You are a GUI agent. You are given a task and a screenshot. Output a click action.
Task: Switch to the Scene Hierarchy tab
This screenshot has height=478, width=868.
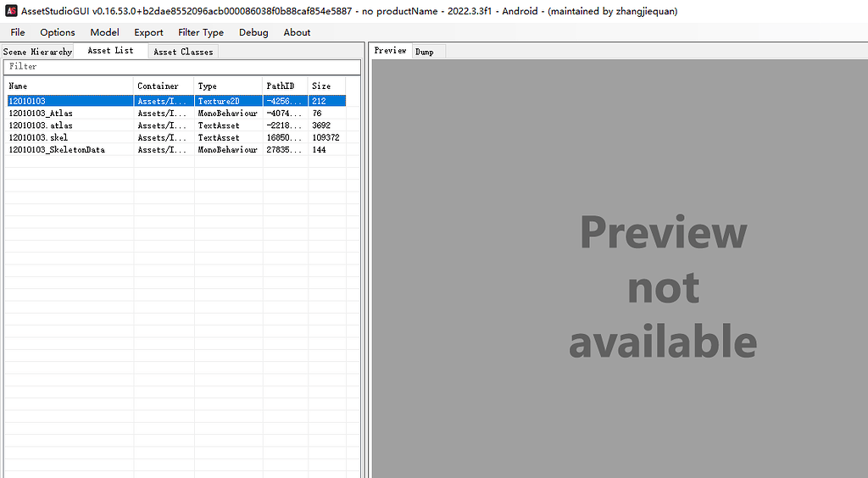click(37, 52)
